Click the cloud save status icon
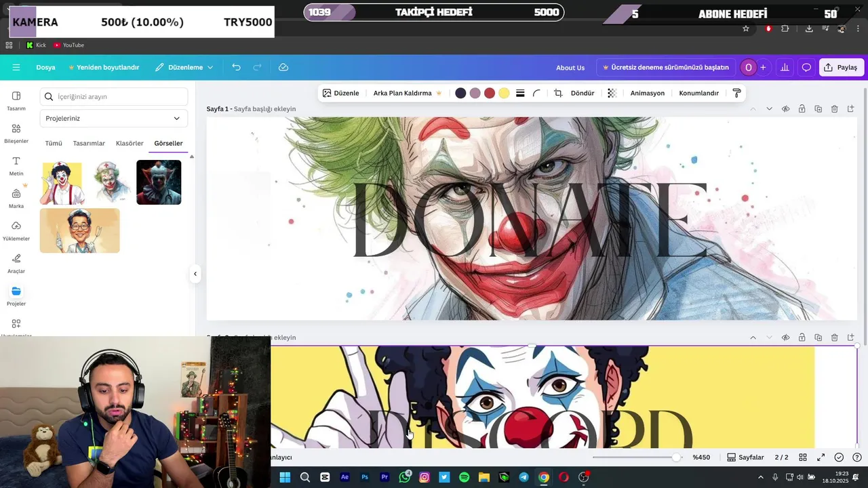 click(283, 67)
